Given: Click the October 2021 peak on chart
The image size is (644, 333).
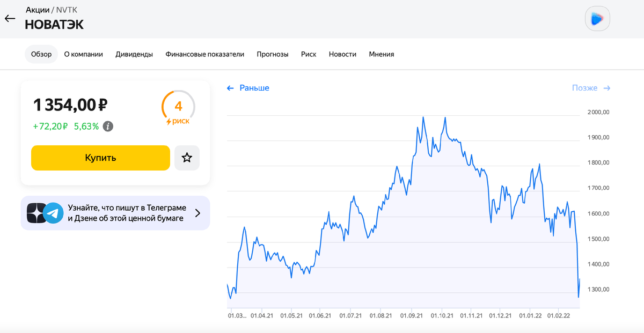Looking at the screenshot, I should pyautogui.click(x=445, y=117).
